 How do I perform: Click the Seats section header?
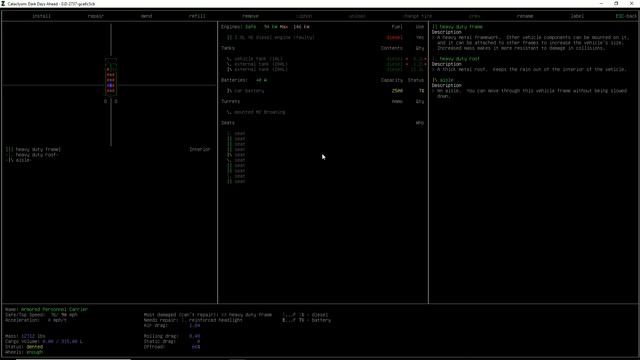pos(228,122)
